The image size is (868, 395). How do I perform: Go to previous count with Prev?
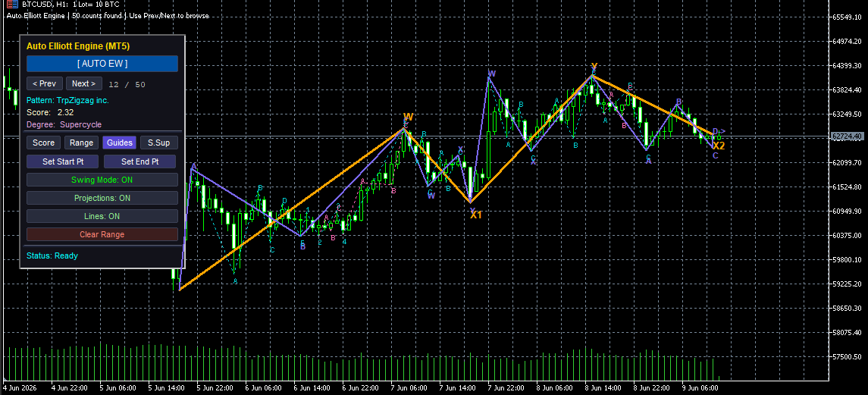click(x=44, y=83)
